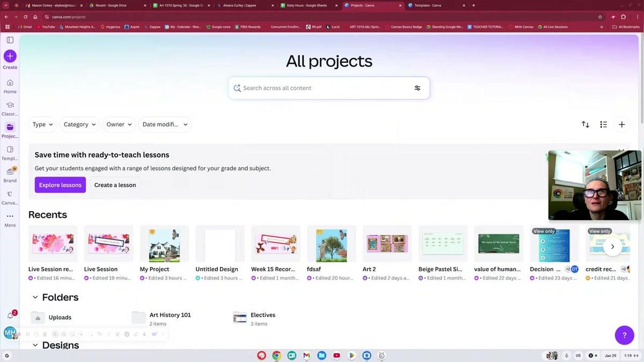This screenshot has height=362, width=644.
Task: Click the Create a lesson button
Action: point(115,185)
